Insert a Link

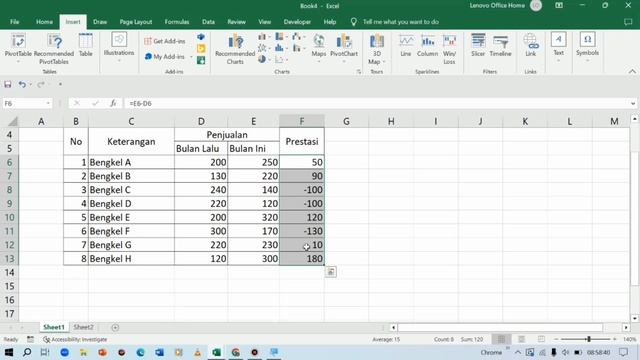click(x=530, y=46)
